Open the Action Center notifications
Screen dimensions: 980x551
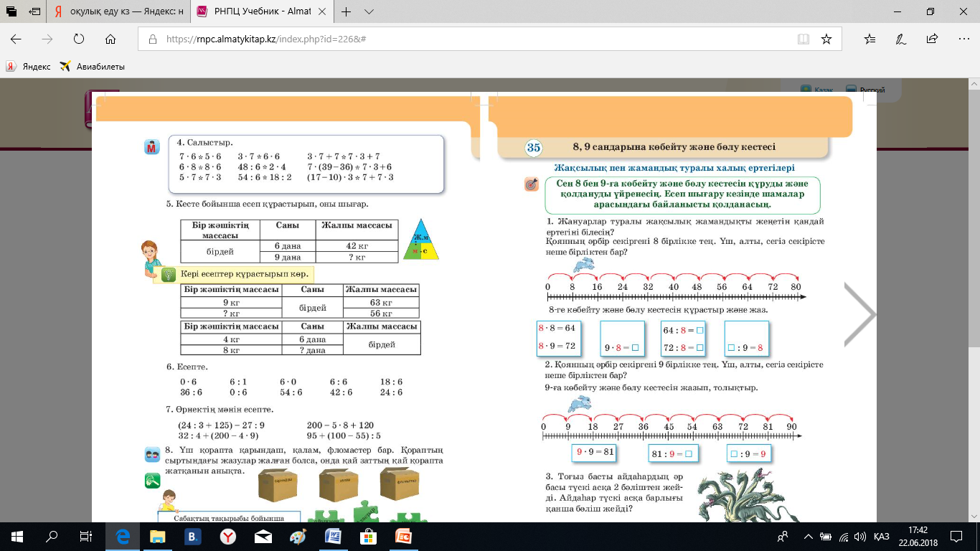958,537
